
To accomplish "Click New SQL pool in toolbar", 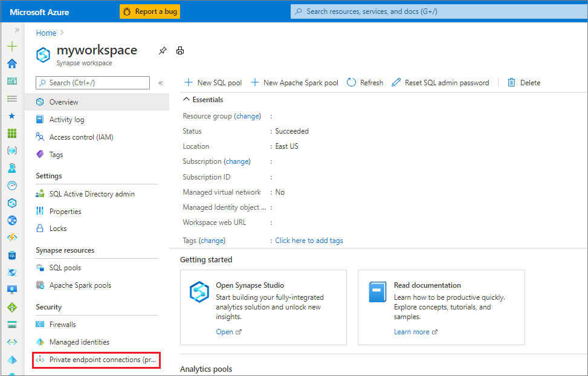I will coord(213,83).
